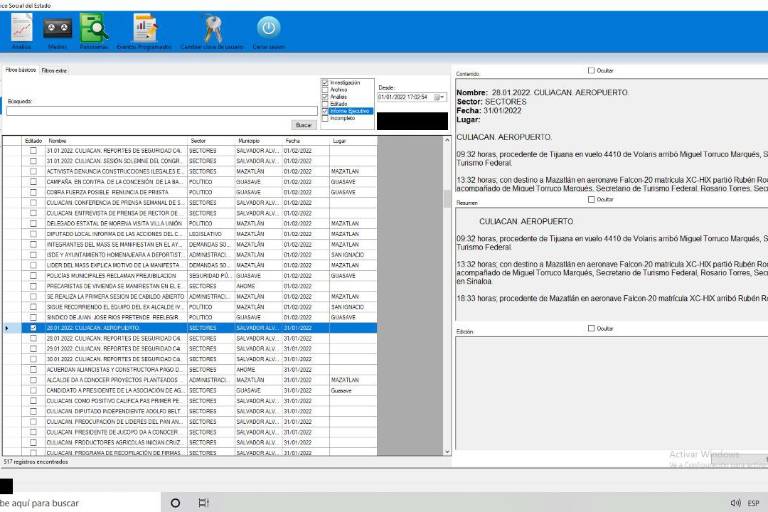The width and height of the screenshot is (768, 512).
Task: Open Windows Task View in taskbar
Action: [x=204, y=503]
